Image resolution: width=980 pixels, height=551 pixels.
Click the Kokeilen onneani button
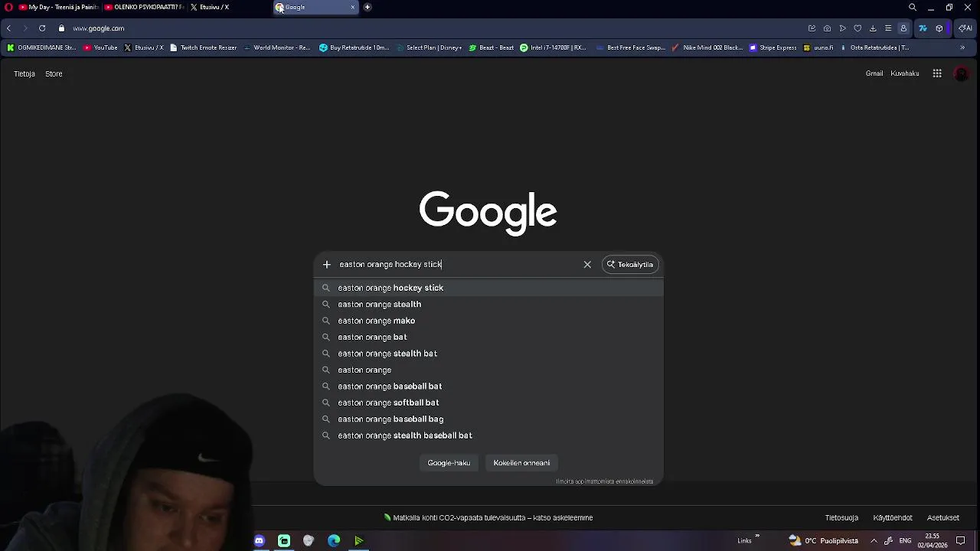point(521,463)
